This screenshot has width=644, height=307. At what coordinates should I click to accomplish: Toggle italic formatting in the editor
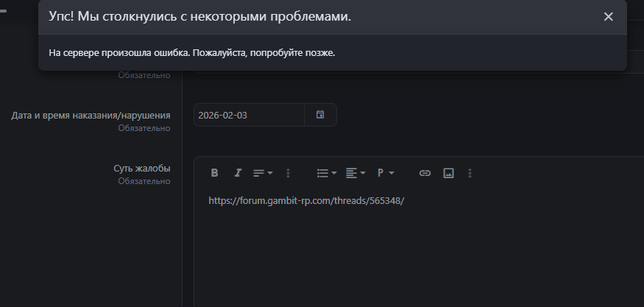coord(238,173)
